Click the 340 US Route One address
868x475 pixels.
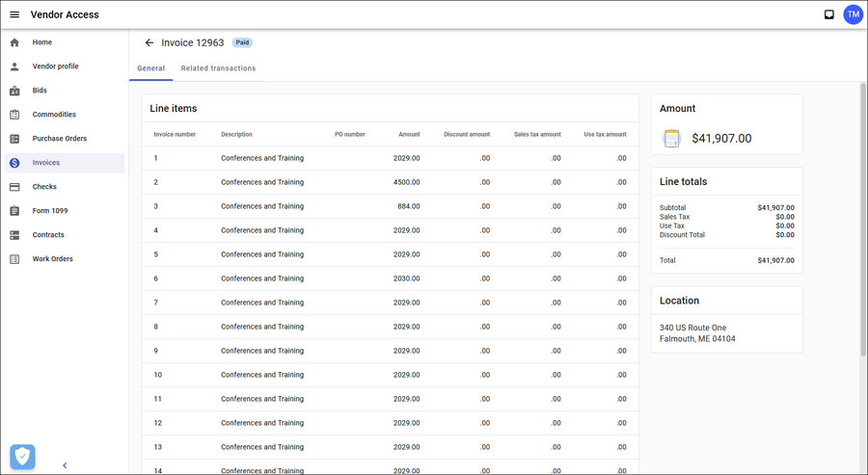[x=692, y=328]
